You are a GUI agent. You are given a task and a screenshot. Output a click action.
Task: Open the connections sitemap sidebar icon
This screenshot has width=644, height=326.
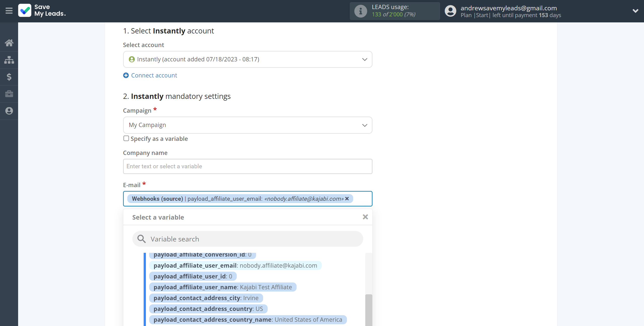[9, 60]
